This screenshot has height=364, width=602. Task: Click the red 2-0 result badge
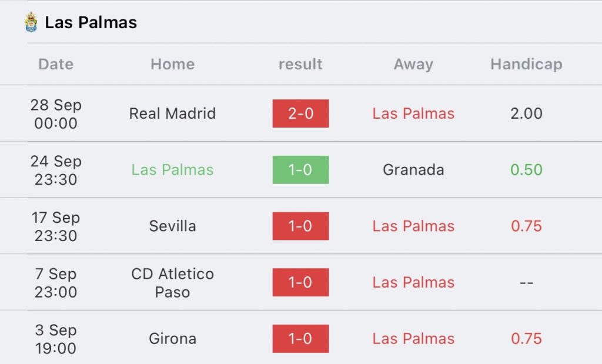pyautogui.click(x=300, y=113)
